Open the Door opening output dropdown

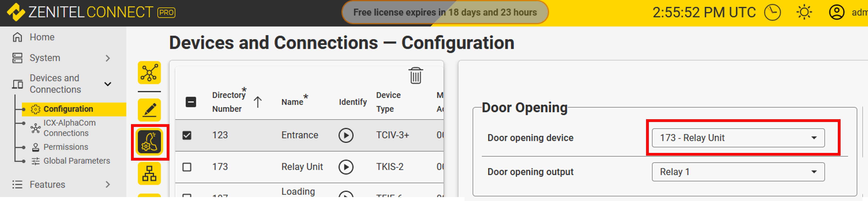738,172
